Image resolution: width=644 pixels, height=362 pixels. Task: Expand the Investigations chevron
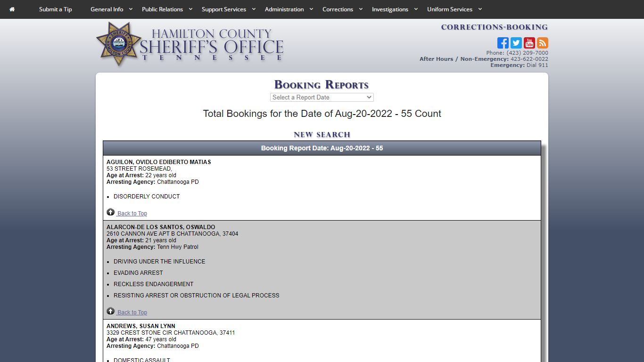(416, 9)
